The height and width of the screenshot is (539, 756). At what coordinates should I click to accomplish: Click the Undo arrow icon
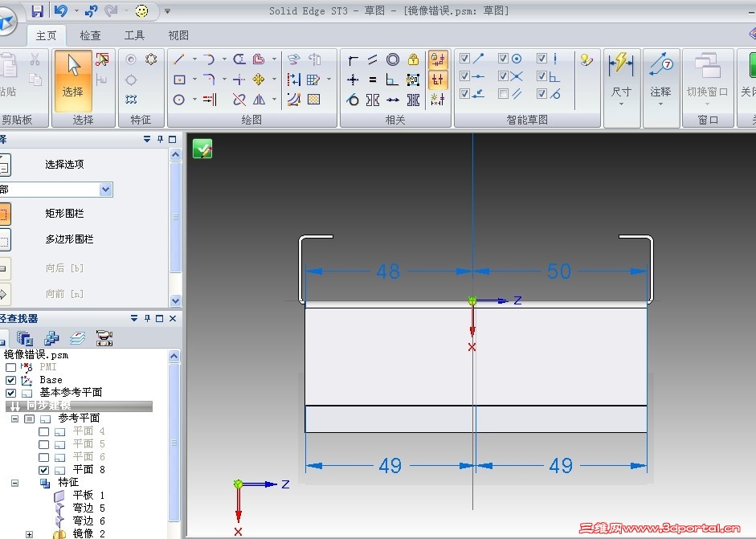click(x=61, y=10)
